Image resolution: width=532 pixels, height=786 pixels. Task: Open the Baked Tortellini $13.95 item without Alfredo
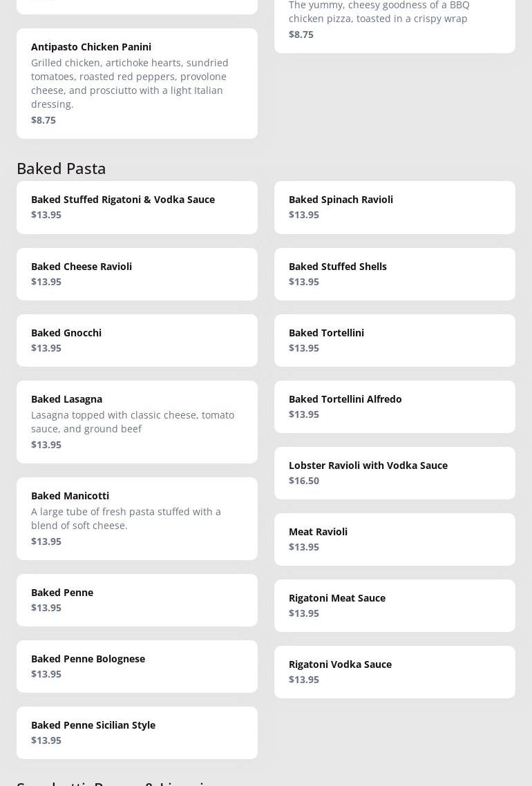(x=394, y=341)
